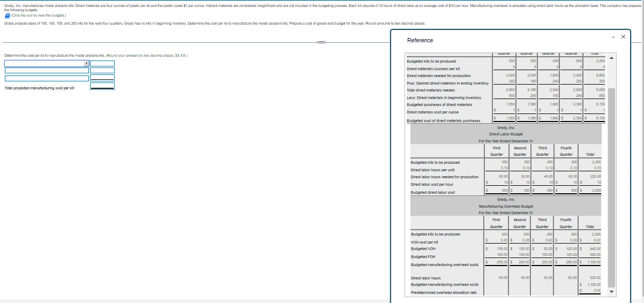
Task: Click the Reference panel vertical scrollbar thumb
Action: coord(612,187)
